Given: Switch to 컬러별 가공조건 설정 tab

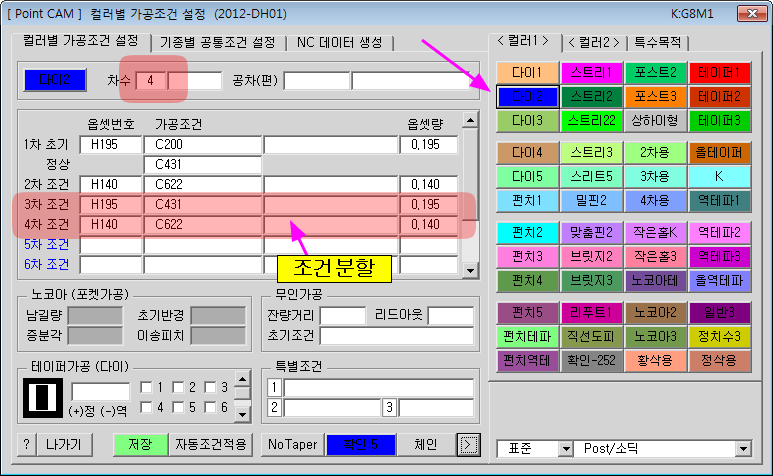Looking at the screenshot, I should 81,41.
